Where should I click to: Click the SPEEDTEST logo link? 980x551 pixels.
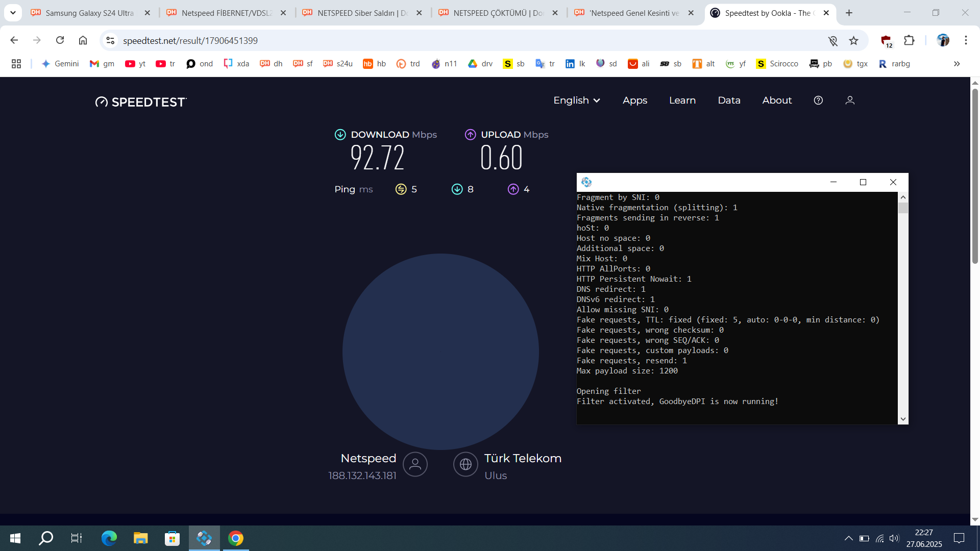pyautogui.click(x=141, y=102)
